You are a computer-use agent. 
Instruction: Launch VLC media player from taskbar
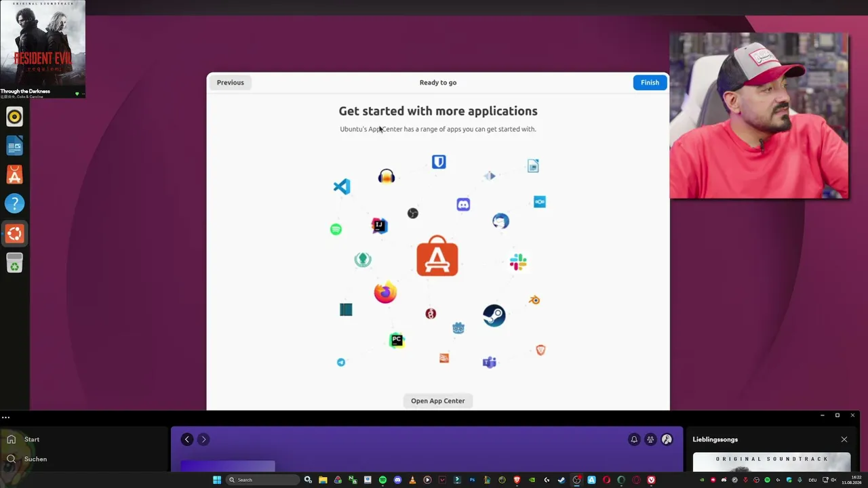click(412, 480)
